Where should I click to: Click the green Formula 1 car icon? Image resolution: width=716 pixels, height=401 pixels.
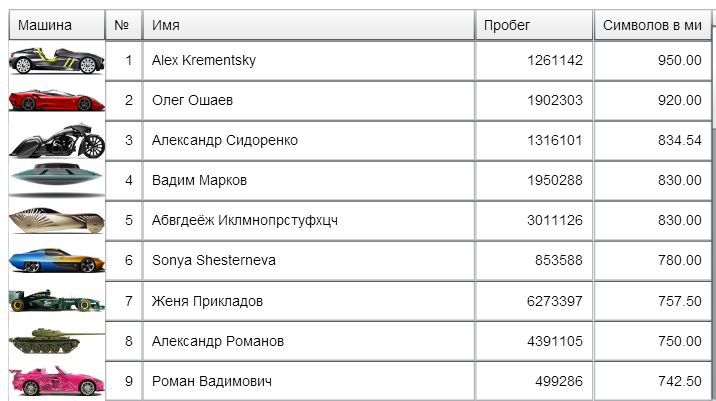[x=57, y=301]
